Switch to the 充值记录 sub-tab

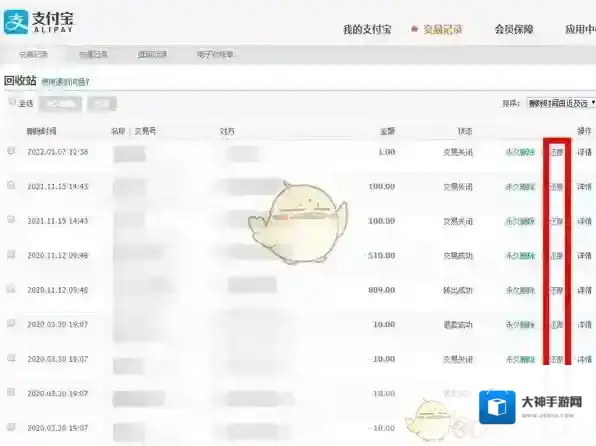(x=93, y=55)
